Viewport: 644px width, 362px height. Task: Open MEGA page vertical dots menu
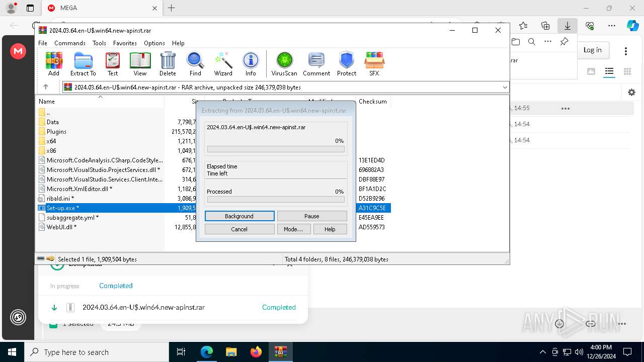(x=626, y=51)
